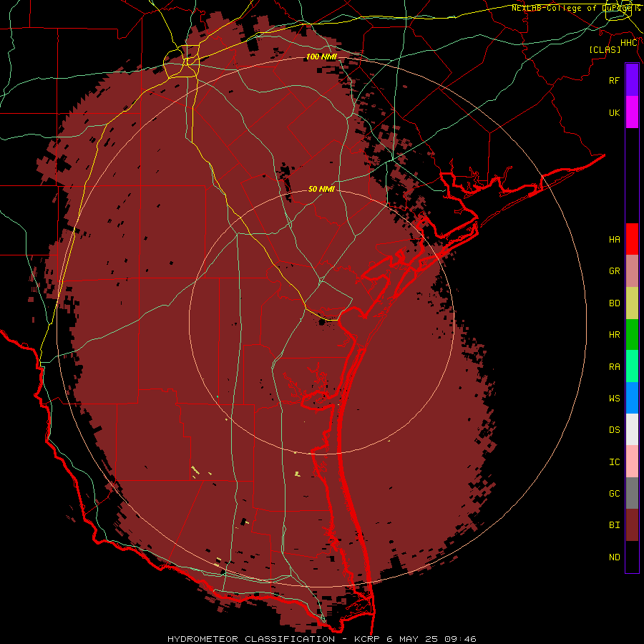Click the UK legend label
This screenshot has height=644, width=644.
pyautogui.click(x=614, y=112)
